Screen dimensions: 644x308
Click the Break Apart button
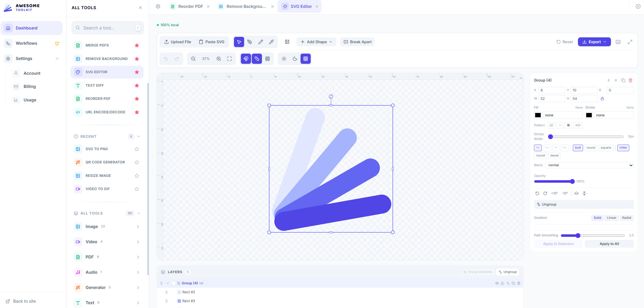pos(357,42)
